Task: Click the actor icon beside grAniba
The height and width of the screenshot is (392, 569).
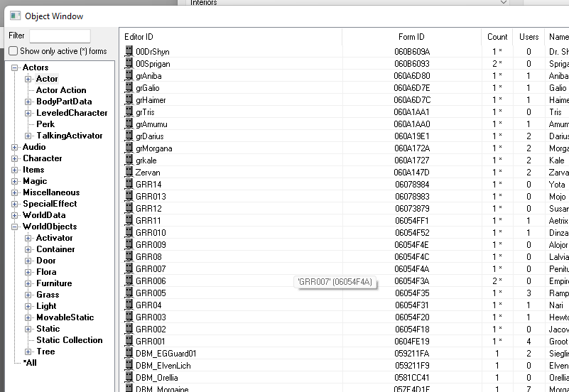Action: [129, 75]
